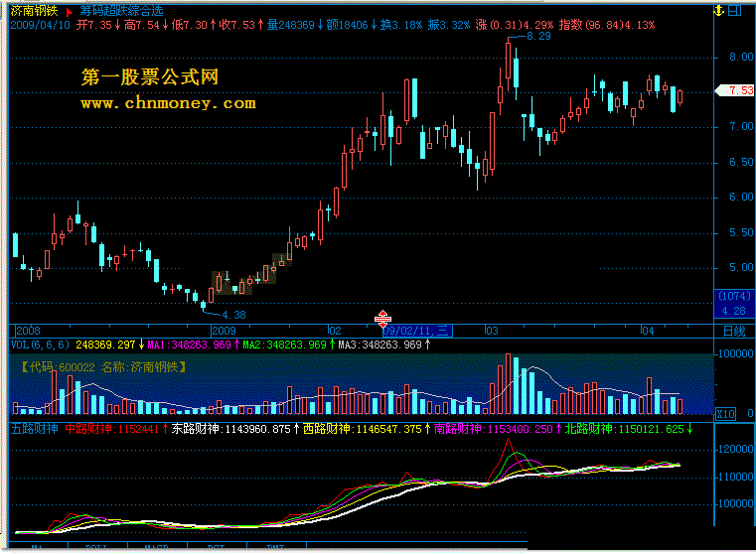Screen dimensions: 756x554
Task: Click the 北路财神 green value
Action: click(625, 429)
